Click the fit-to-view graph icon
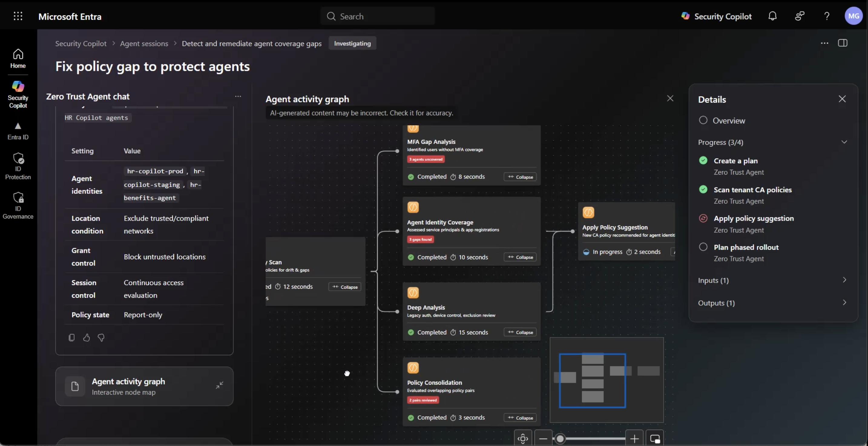 tap(523, 439)
